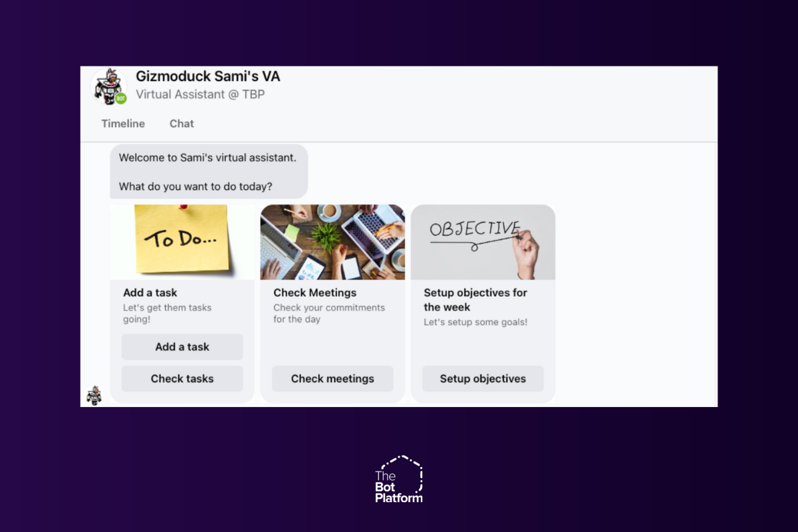The width and height of the screenshot is (798, 532).
Task: Click the welcome message bubble
Action: 209,172
